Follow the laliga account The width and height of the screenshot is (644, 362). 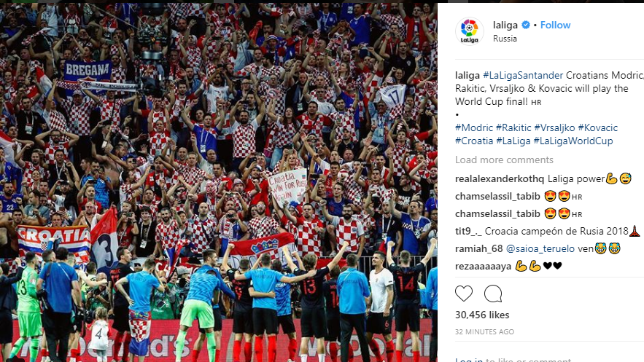point(555,25)
